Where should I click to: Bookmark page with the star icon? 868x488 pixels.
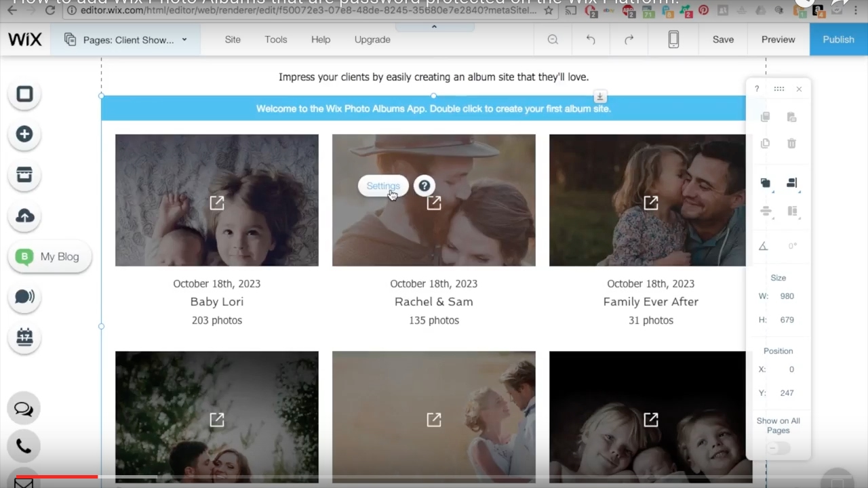point(548,10)
